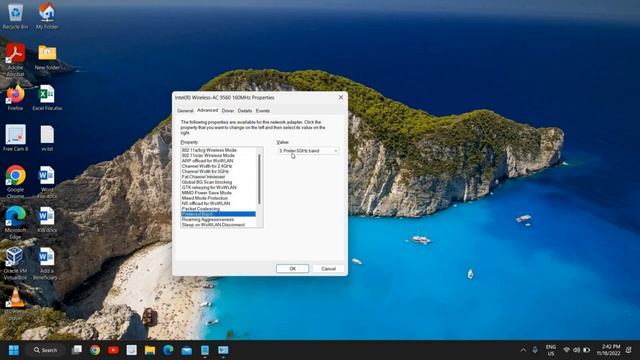Image resolution: width=640 pixels, height=360 pixels.
Task: Click Cancel in the Properties dialog
Action: [328, 269]
